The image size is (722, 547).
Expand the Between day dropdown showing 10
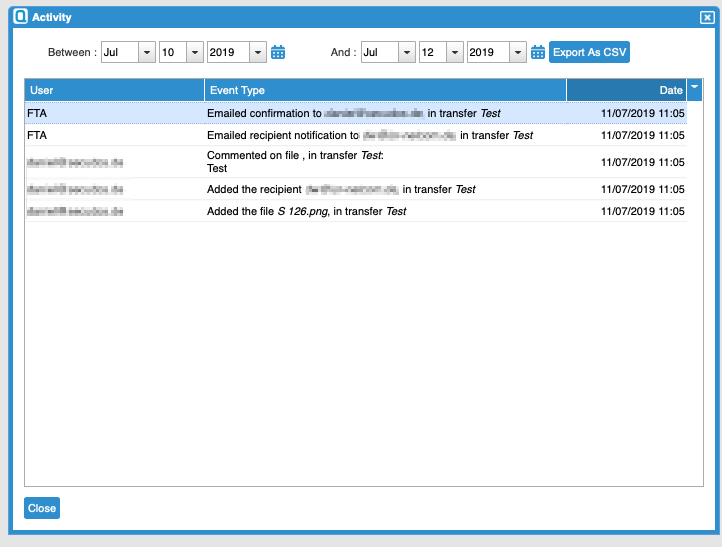coord(195,52)
